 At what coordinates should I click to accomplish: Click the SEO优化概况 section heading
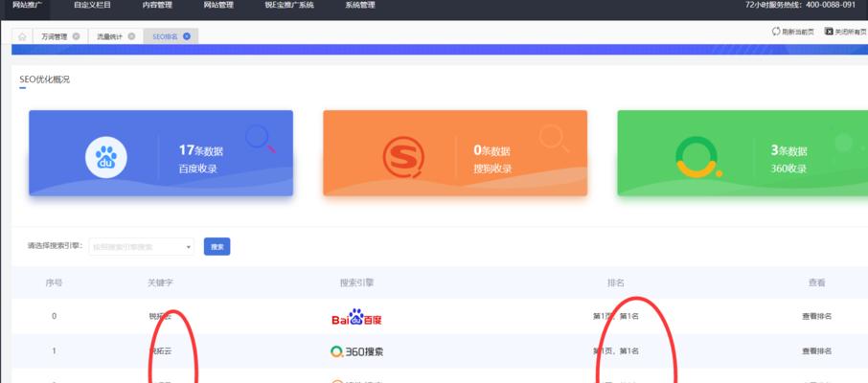tap(45, 79)
